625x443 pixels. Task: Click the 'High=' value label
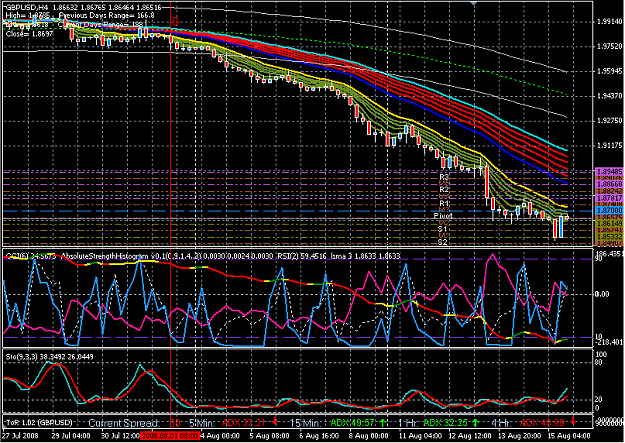tap(28, 16)
